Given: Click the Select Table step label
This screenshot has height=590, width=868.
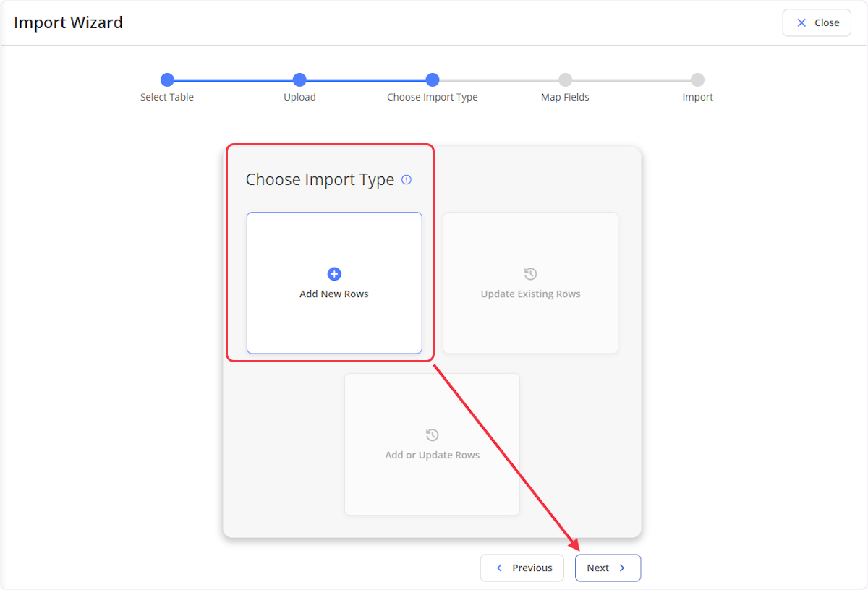Looking at the screenshot, I should click(x=167, y=97).
